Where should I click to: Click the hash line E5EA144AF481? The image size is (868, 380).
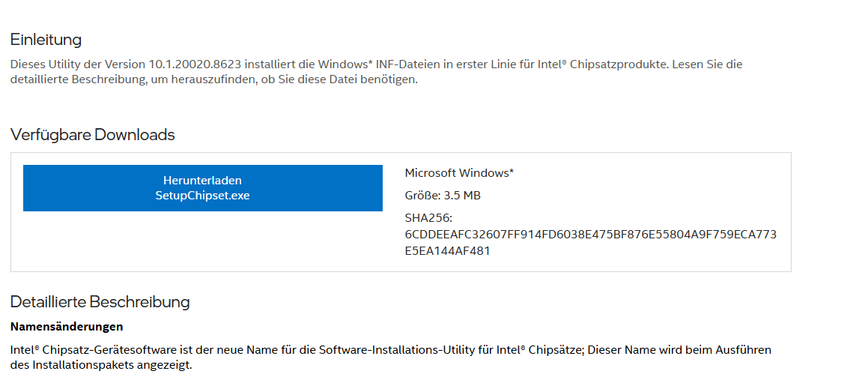[x=447, y=251]
